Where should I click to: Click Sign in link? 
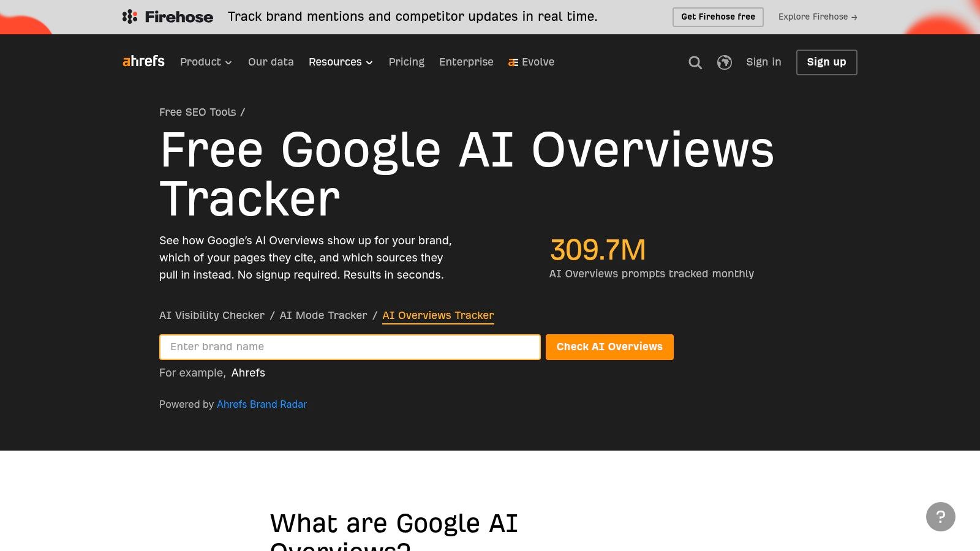click(x=764, y=62)
